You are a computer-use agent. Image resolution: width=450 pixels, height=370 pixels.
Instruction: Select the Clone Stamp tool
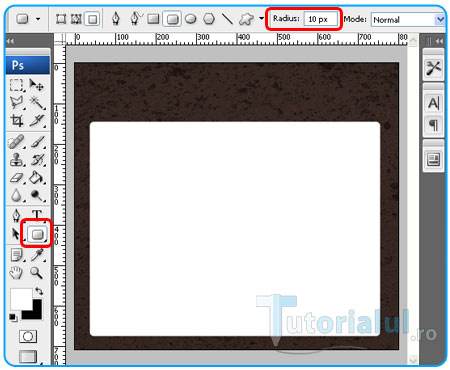16,160
